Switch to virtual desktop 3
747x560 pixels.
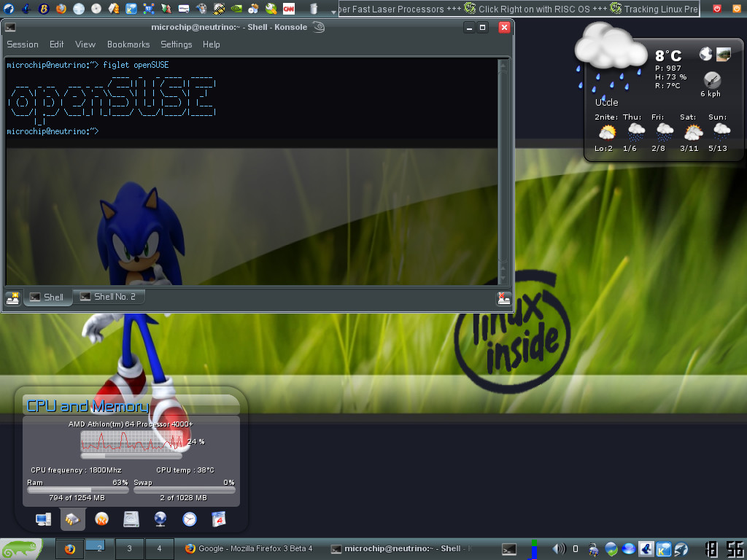coord(129,548)
